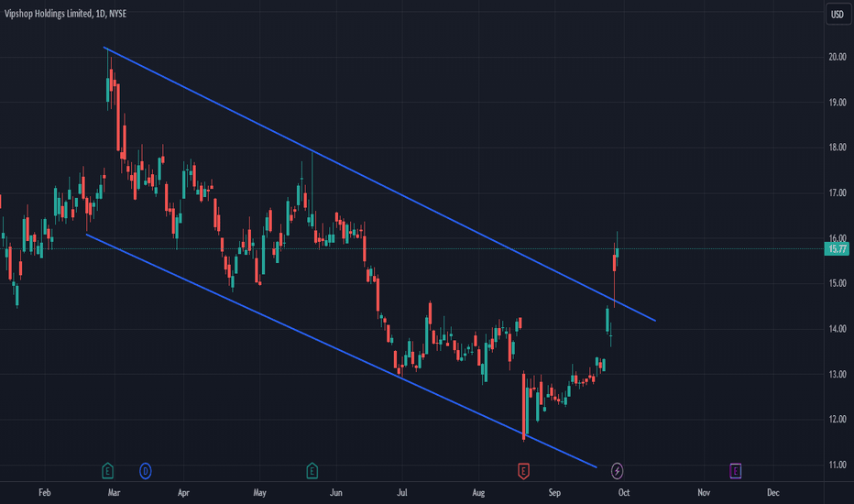Viewport: 854px width, 504px height.
Task: Click the Feb label on time axis
Action: (x=45, y=493)
